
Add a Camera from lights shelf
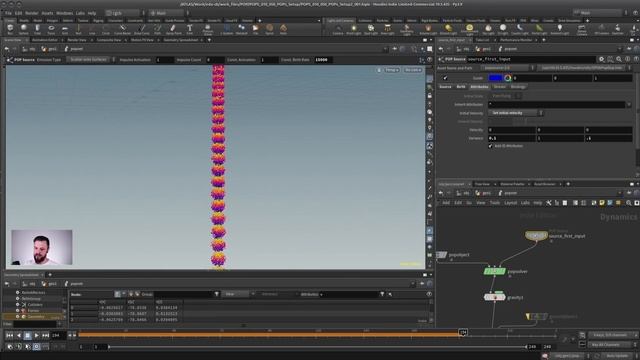tap(338, 29)
